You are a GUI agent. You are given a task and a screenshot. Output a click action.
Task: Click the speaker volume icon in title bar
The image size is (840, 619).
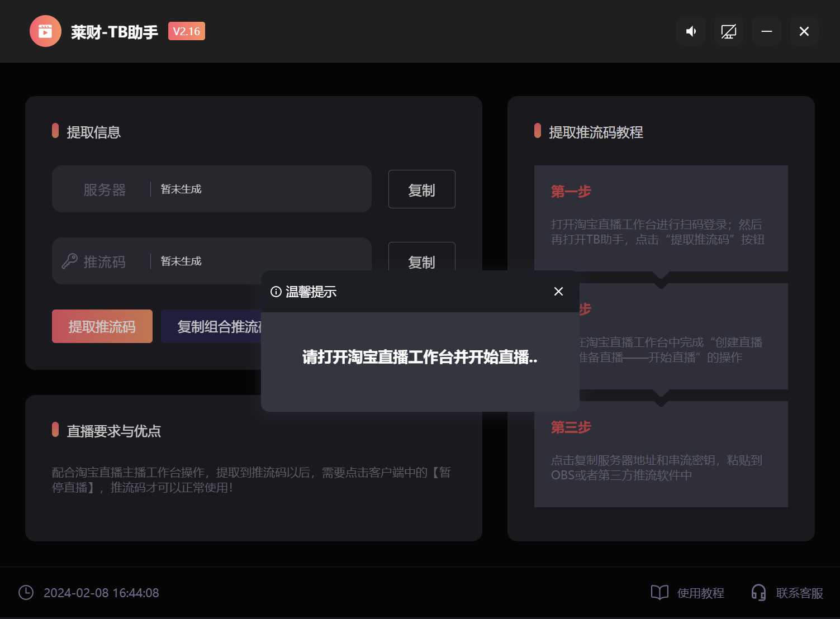[691, 31]
